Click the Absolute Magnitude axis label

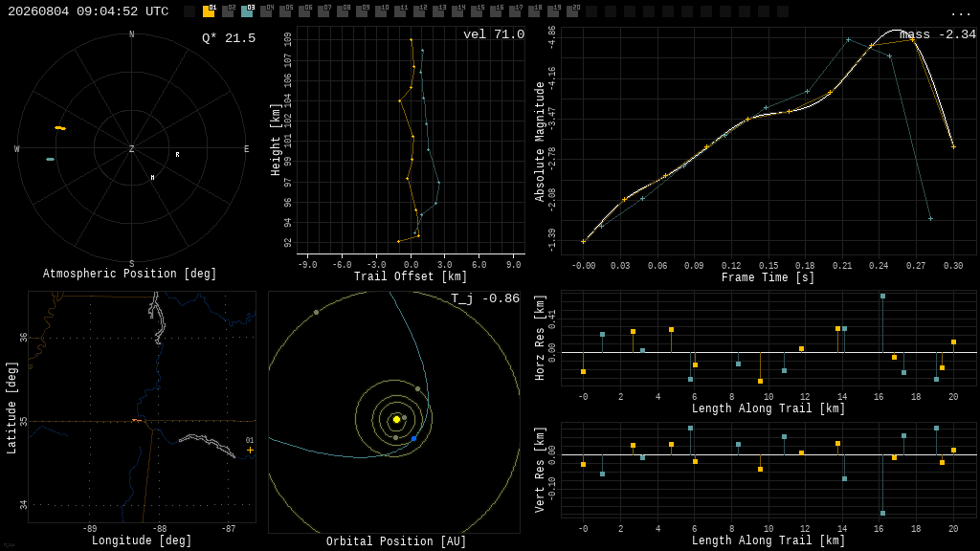coord(540,142)
